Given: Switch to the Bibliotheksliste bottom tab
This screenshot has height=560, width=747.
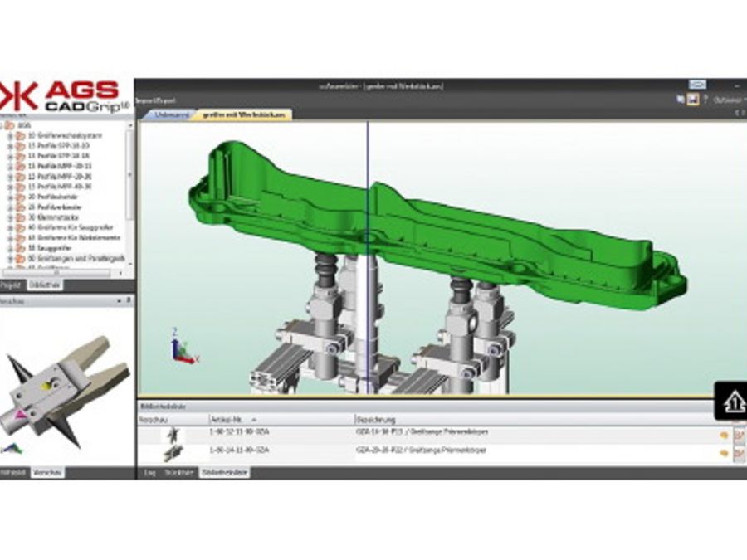Looking at the screenshot, I should [x=224, y=472].
